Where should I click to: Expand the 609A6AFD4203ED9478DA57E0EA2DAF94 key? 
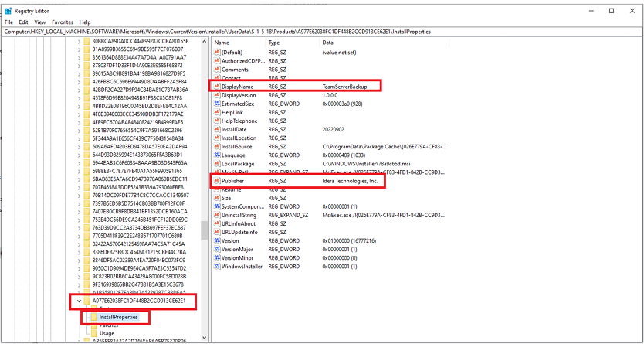[79, 146]
